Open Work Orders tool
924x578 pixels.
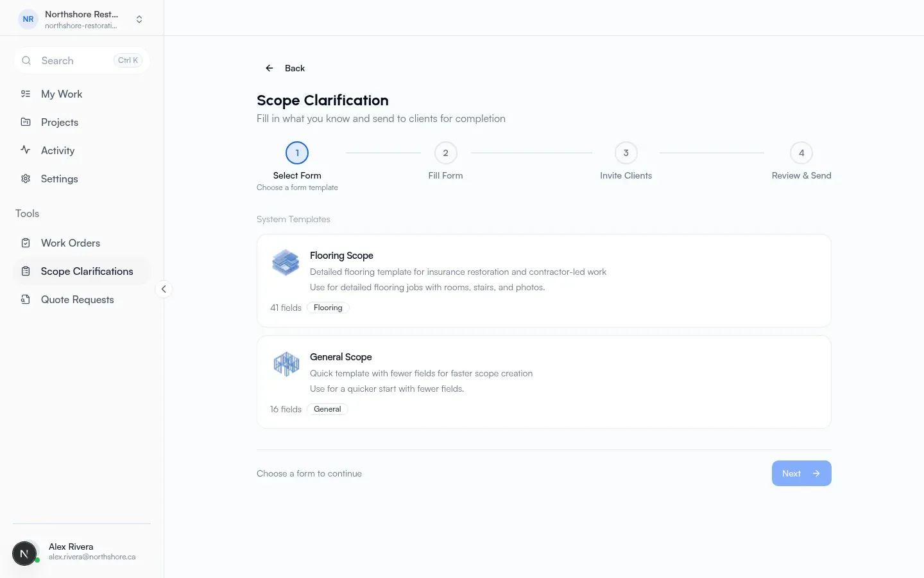(x=81, y=243)
